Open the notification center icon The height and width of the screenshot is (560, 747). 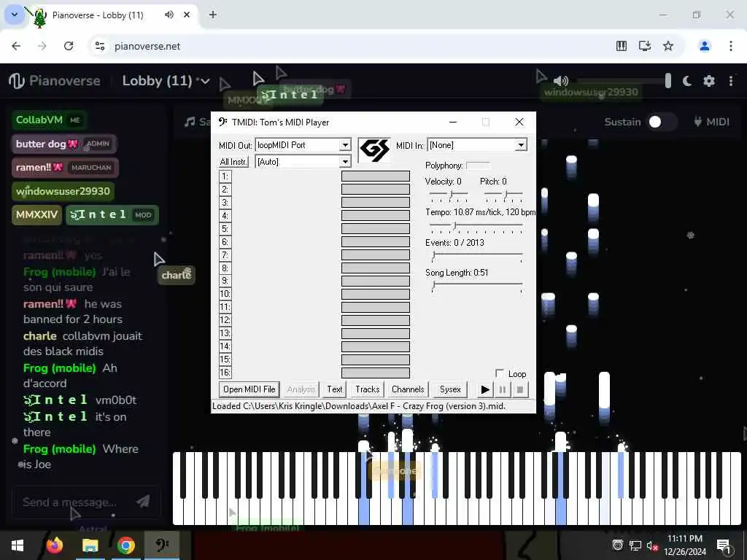coord(724,545)
